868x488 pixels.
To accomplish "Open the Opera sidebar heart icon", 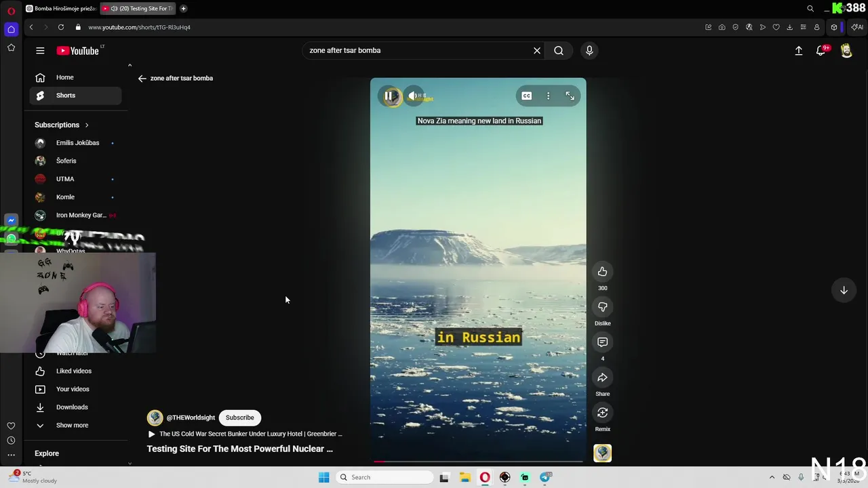I will coord(11,426).
